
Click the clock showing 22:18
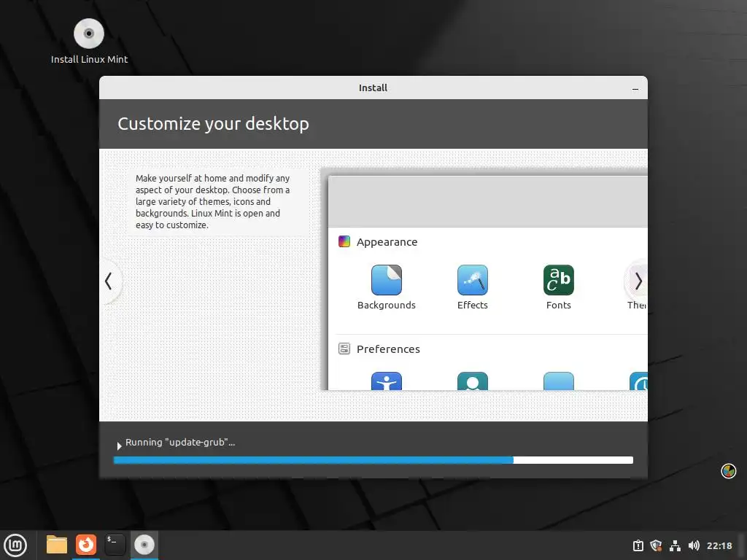pyautogui.click(x=719, y=545)
